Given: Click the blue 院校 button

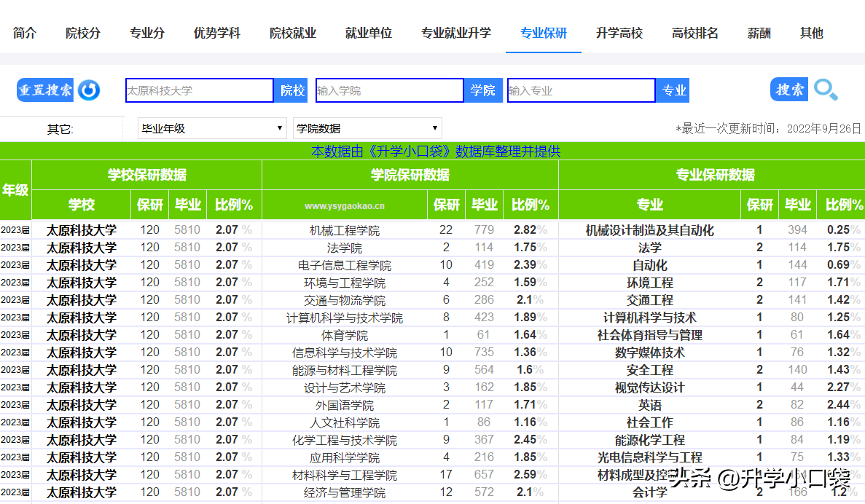Looking at the screenshot, I should (x=291, y=90).
